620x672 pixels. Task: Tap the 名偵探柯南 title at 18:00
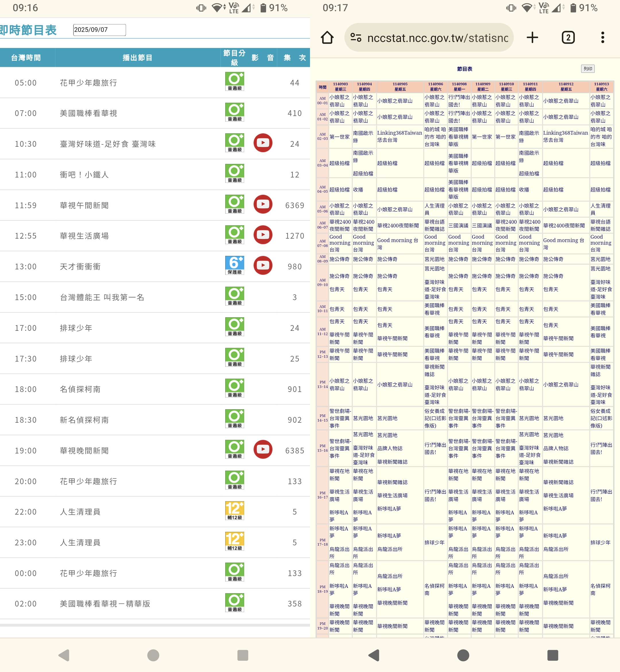pos(80,389)
